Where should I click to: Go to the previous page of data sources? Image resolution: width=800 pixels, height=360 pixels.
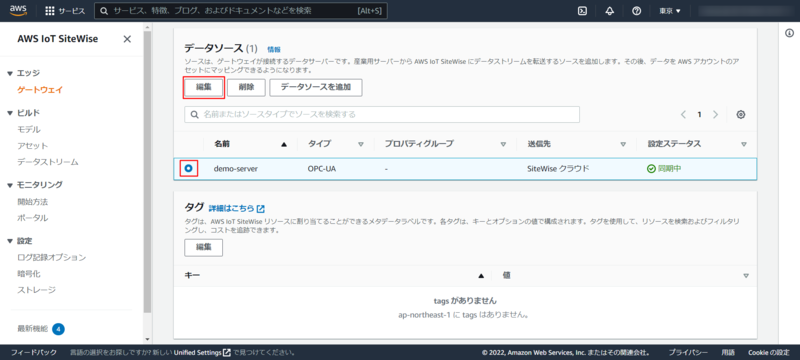pos(683,115)
